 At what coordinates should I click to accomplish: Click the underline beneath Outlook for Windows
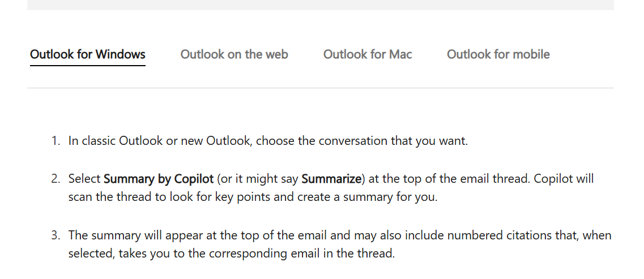pyautogui.click(x=87, y=65)
